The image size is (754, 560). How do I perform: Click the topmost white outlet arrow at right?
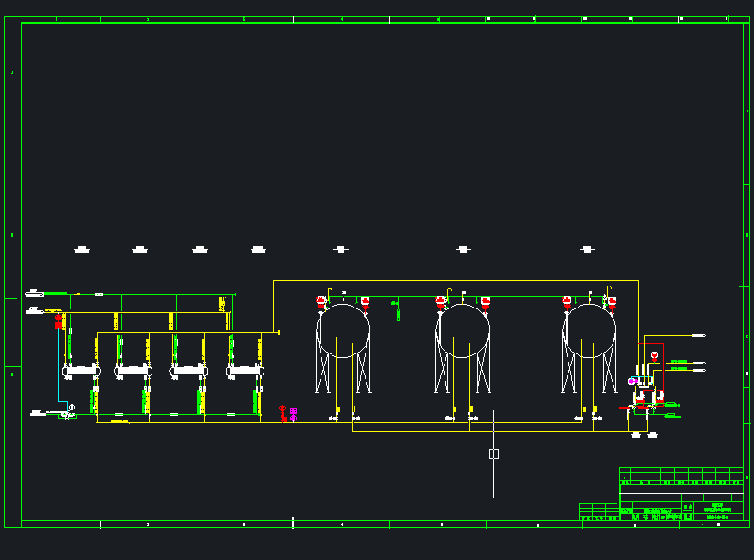(699, 335)
